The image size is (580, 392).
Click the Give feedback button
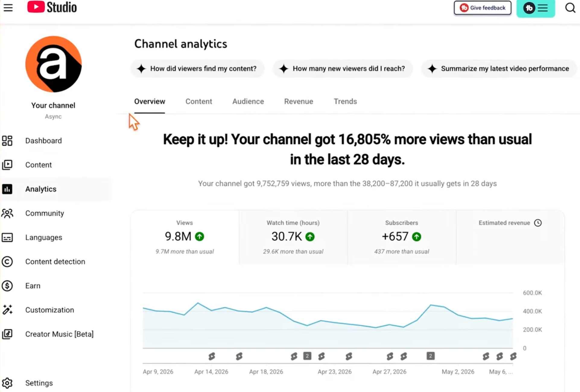click(482, 8)
